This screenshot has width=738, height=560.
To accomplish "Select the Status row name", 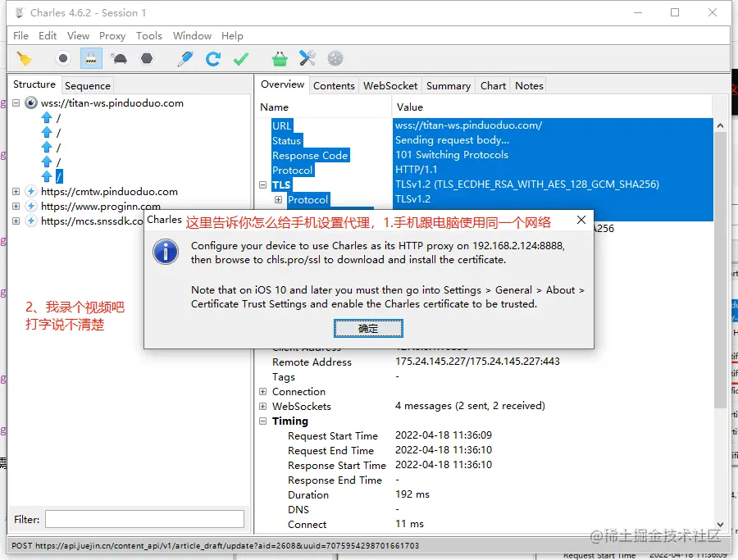I will [x=286, y=141].
